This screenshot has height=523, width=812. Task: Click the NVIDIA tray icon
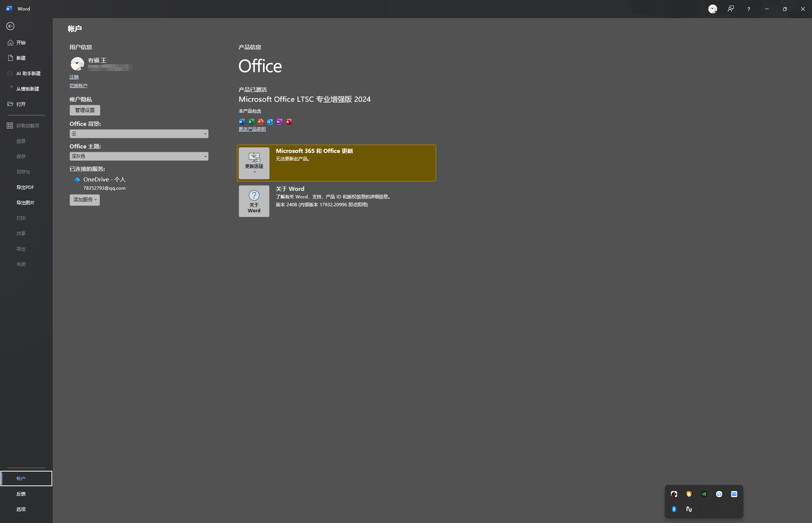coord(704,494)
